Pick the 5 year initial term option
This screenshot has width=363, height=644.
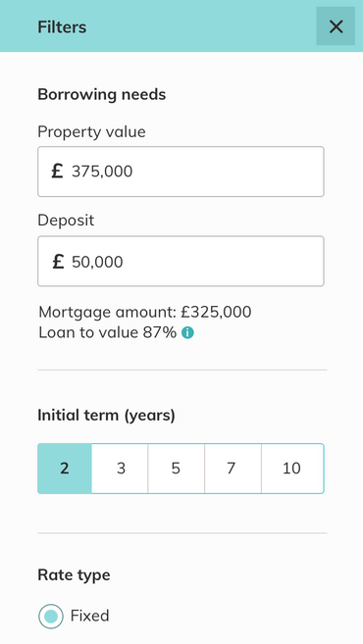click(x=176, y=469)
